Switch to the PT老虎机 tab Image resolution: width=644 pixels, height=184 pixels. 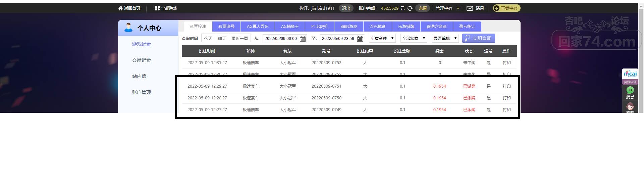(320, 27)
